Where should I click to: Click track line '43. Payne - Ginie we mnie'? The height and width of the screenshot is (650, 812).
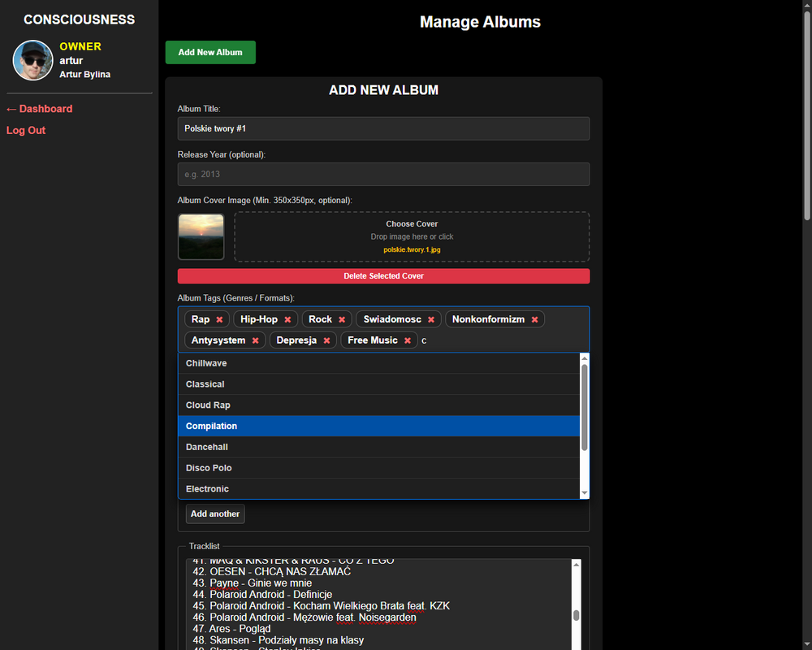253,583
